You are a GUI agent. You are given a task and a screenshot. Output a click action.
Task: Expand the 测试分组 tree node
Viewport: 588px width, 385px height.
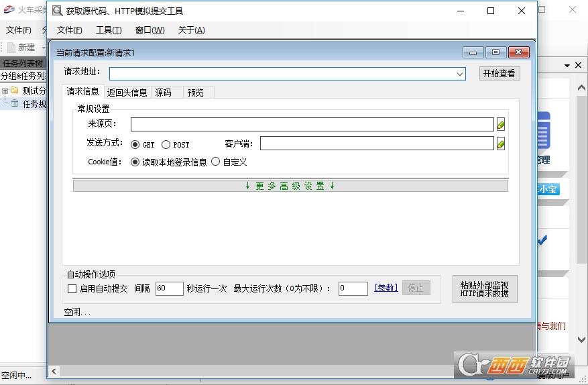5,91
